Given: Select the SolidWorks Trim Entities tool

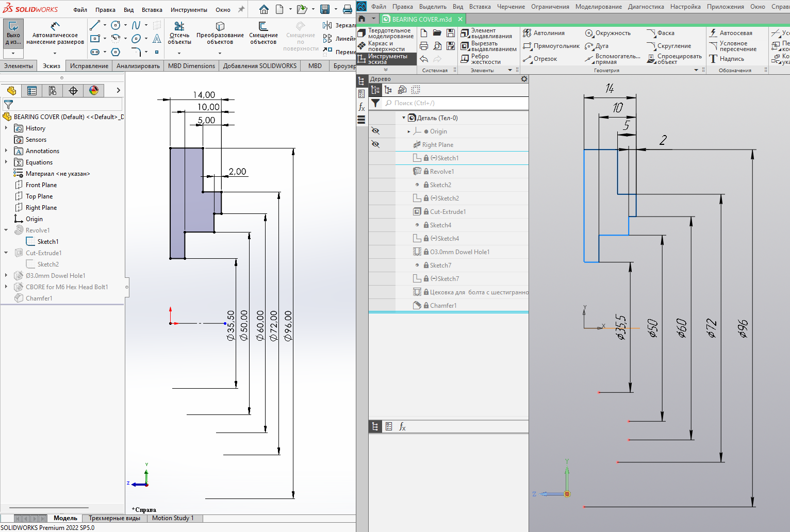Looking at the screenshot, I should [179, 32].
